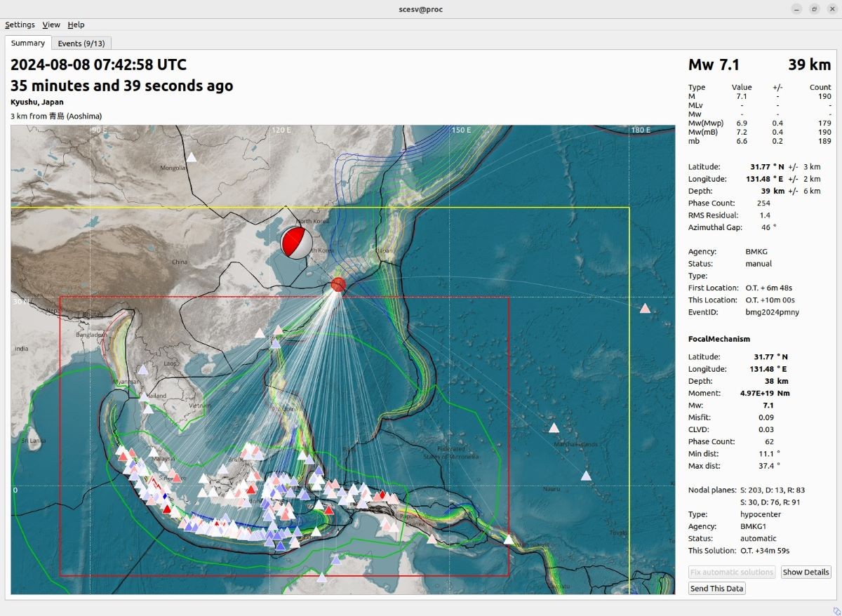Select the station triangle near Marshall Islands
Image resolution: width=842 pixels, height=616 pixels.
[x=554, y=428]
